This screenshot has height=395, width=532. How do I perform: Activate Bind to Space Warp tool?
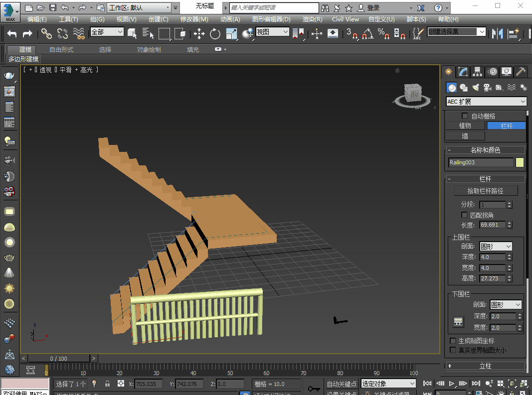click(x=79, y=33)
